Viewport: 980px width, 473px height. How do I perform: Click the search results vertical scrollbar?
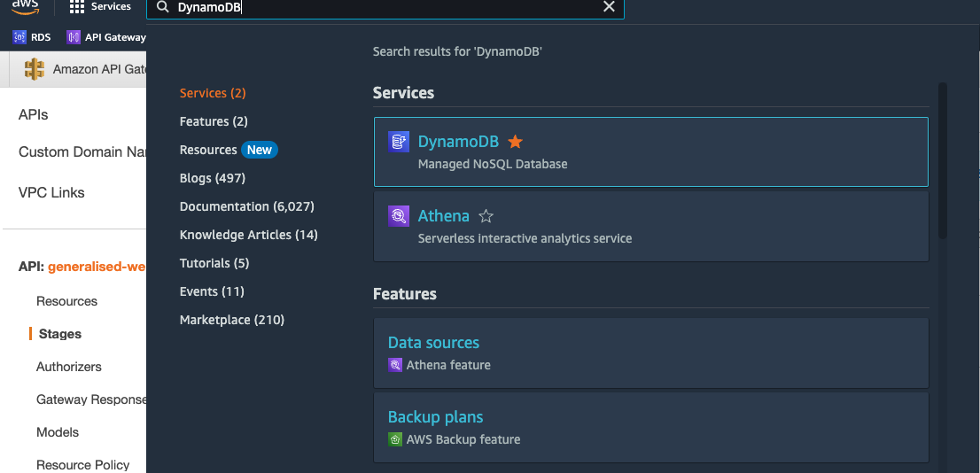click(943, 159)
